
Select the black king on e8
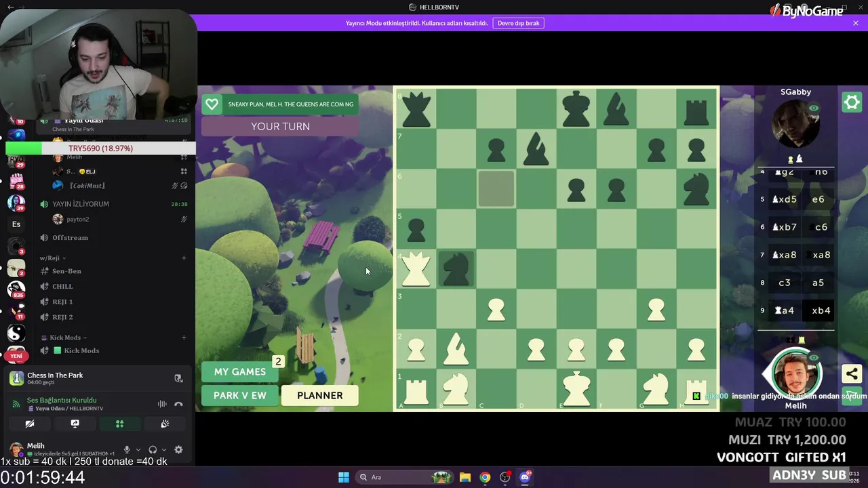click(576, 109)
